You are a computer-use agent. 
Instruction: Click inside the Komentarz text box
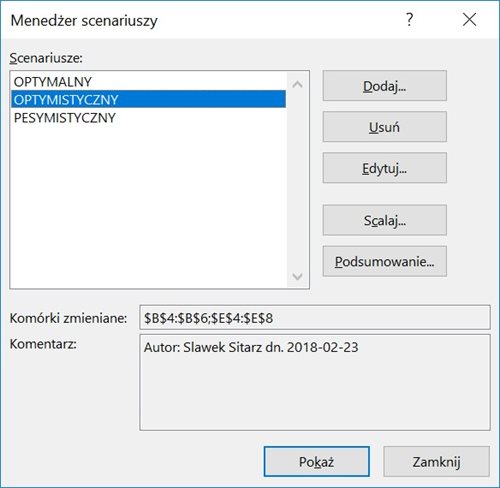point(315,383)
